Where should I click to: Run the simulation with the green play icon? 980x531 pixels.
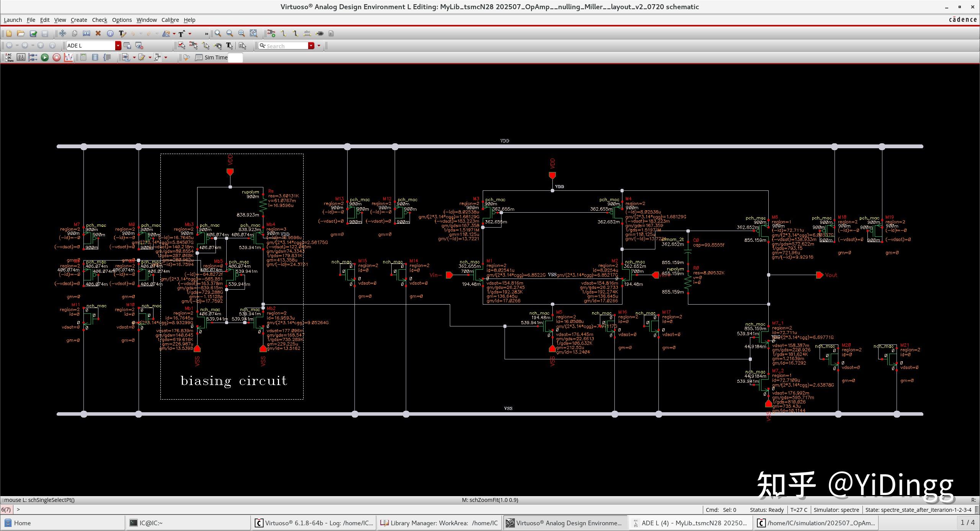pos(45,57)
